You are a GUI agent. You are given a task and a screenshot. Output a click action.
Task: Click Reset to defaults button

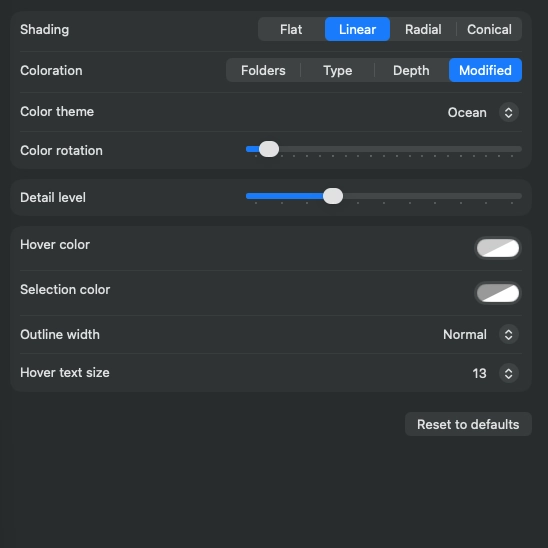coord(468,424)
